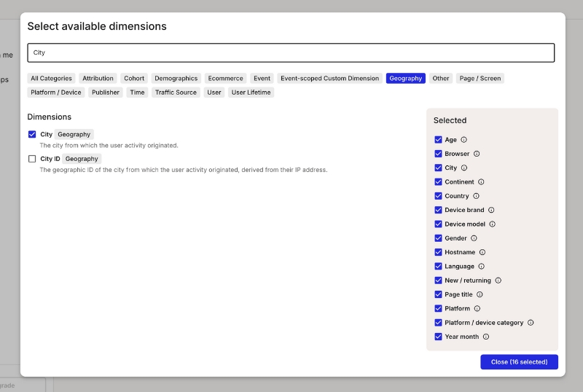Filter by Traffic Source category
Screen dimensions: 583x392
(176, 93)
